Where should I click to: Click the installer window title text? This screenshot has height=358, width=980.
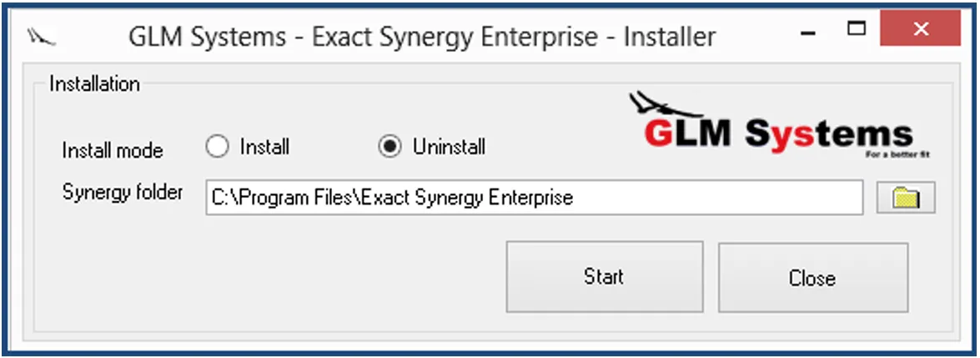tap(421, 38)
